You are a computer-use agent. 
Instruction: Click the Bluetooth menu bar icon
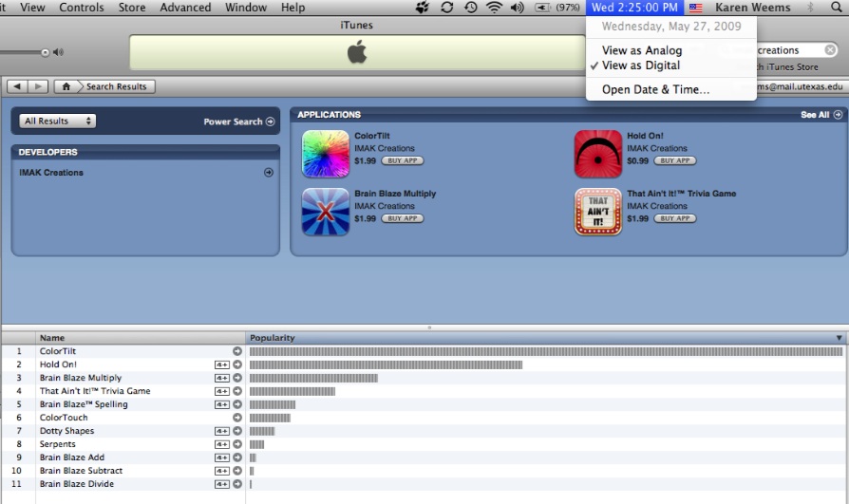point(811,7)
